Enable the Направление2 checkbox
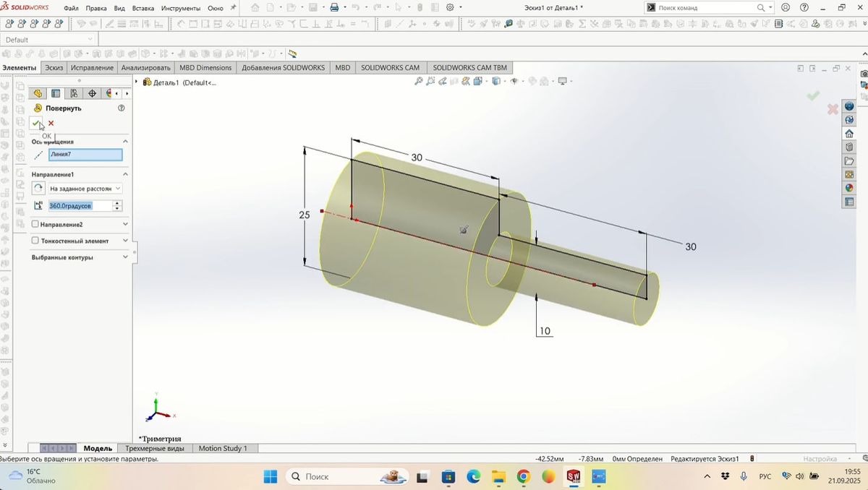 coord(35,224)
